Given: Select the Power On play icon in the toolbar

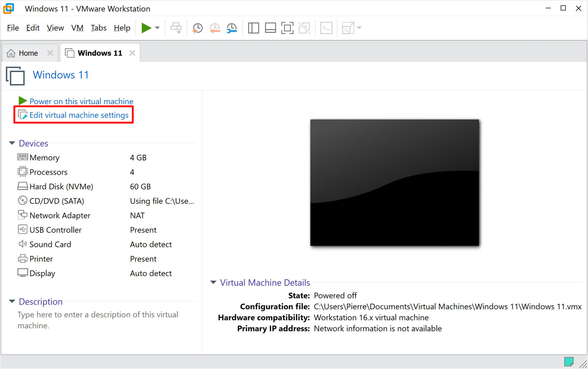Looking at the screenshot, I should pos(146,28).
